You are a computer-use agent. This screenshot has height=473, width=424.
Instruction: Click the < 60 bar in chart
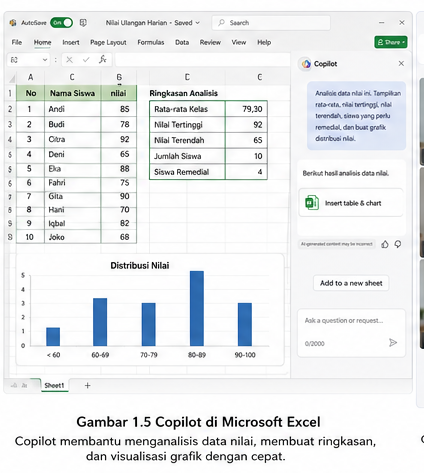click(53, 337)
